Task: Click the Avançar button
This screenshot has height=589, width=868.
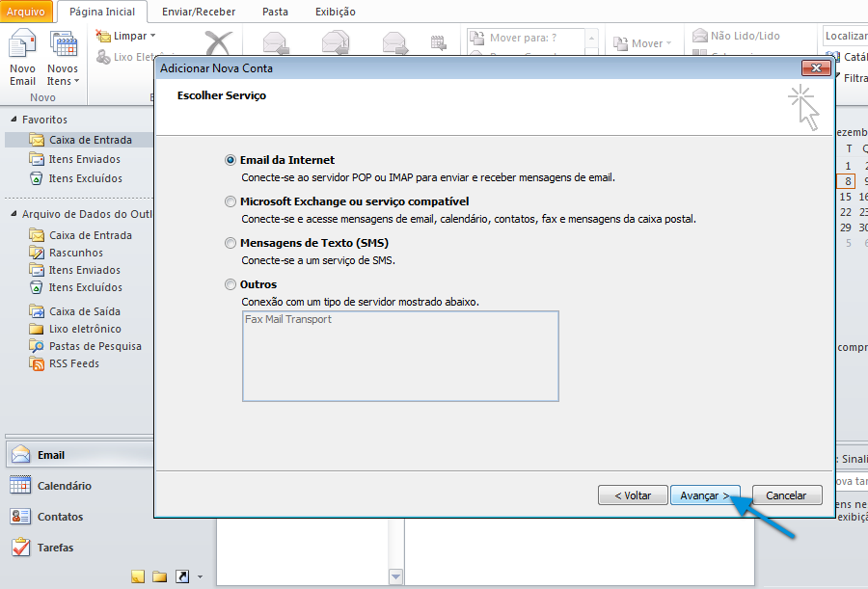Action: 705,495
